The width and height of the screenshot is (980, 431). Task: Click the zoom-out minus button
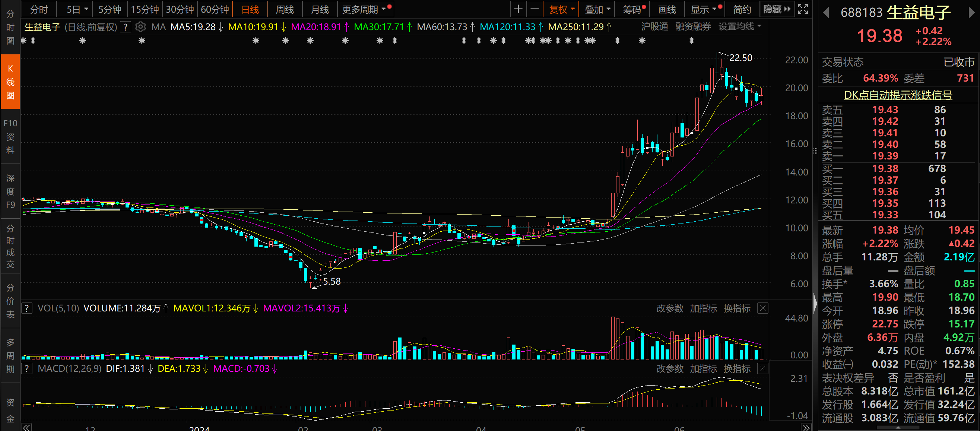[535, 9]
